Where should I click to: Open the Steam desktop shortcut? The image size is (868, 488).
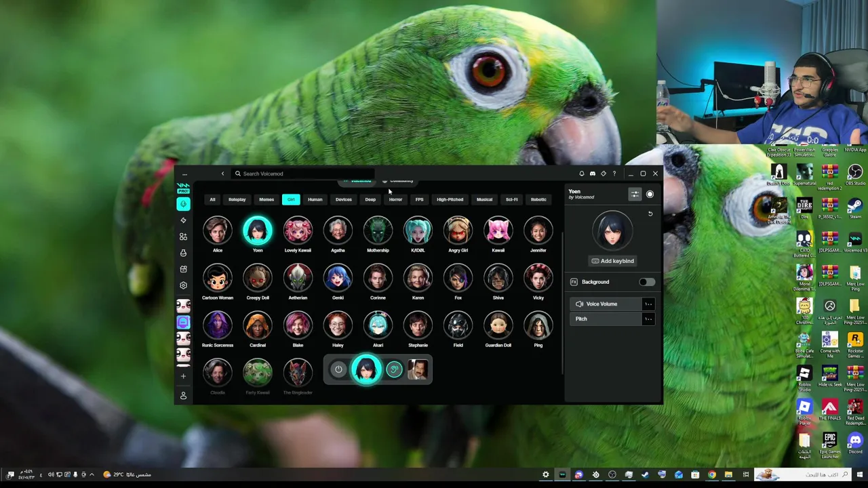[855, 208]
